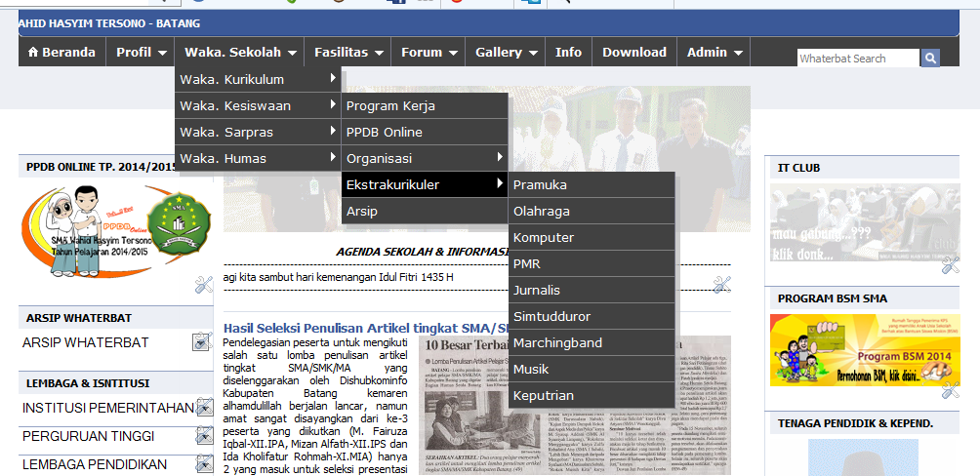Select highlighted Ekstrakurikuler menu entry
The height and width of the screenshot is (476, 980).
[x=425, y=184]
